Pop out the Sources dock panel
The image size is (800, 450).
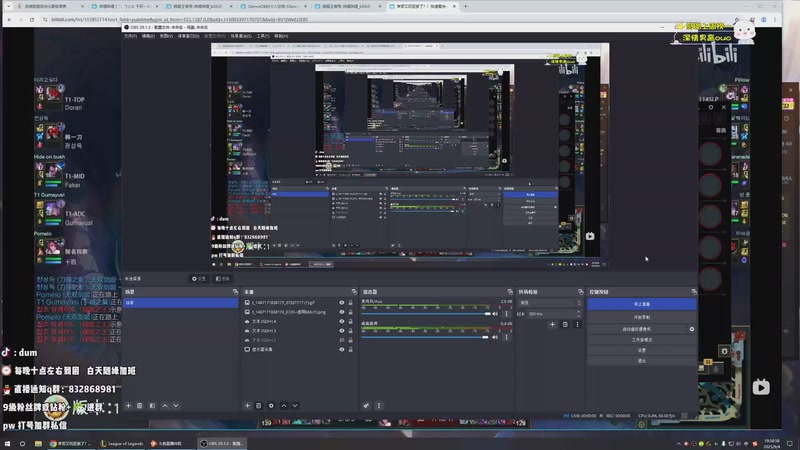pos(354,292)
